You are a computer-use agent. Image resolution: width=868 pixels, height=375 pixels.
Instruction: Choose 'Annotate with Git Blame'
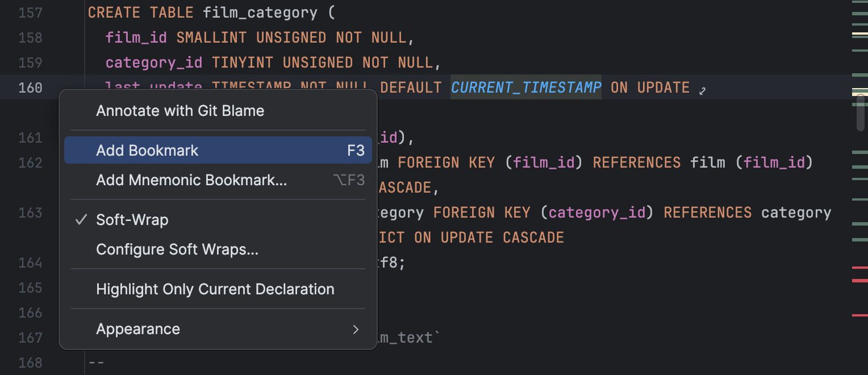tap(180, 111)
